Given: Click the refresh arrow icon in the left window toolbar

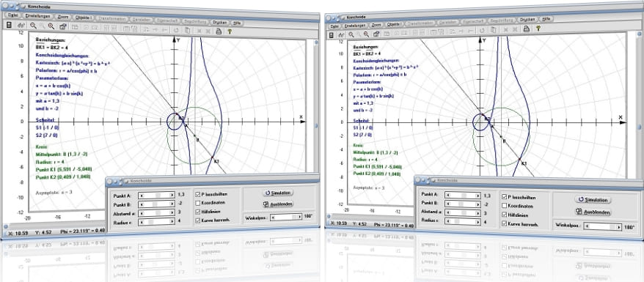Looking at the screenshot, I should [x=176, y=30].
